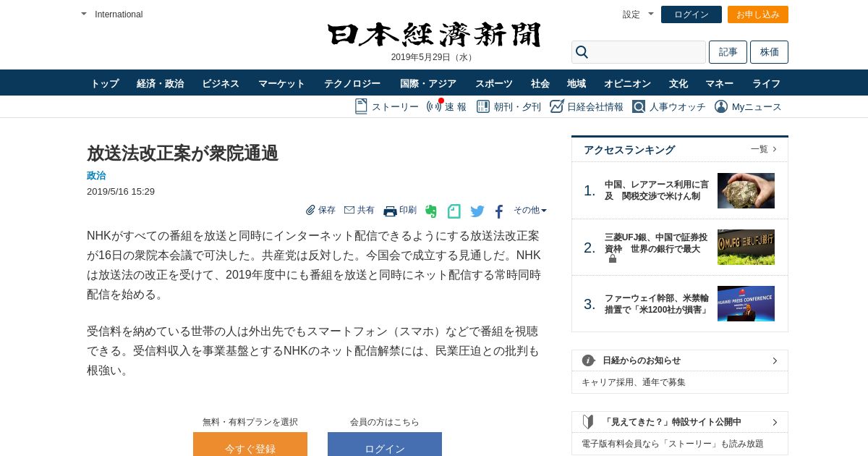Screen dimensions: 868x456
Task: Save article to Evernote (elephant icon)
Action: pyautogui.click(x=431, y=211)
